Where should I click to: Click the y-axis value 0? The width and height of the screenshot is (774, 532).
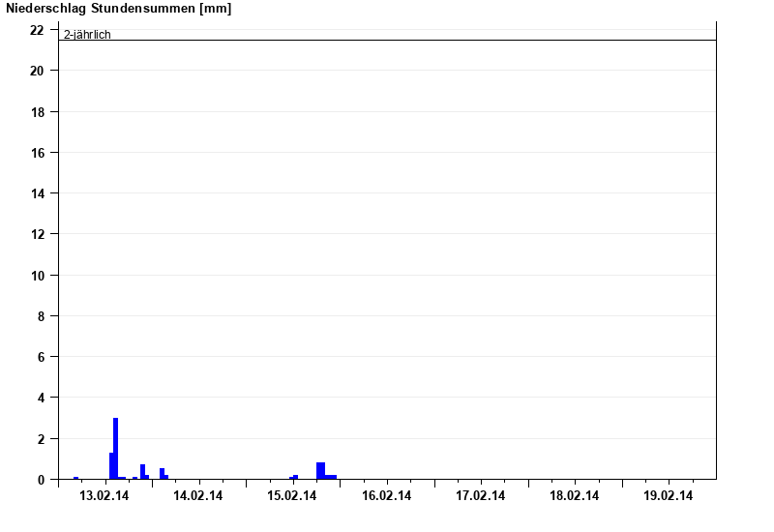[40, 479]
